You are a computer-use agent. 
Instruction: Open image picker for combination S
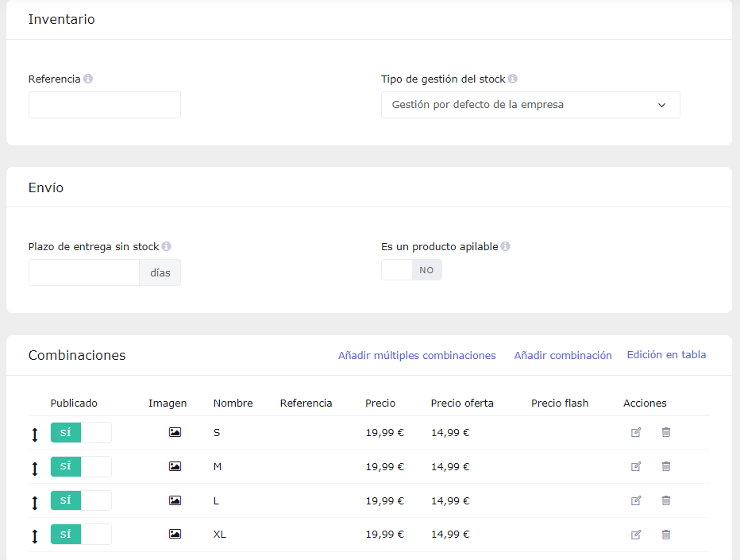click(x=175, y=432)
